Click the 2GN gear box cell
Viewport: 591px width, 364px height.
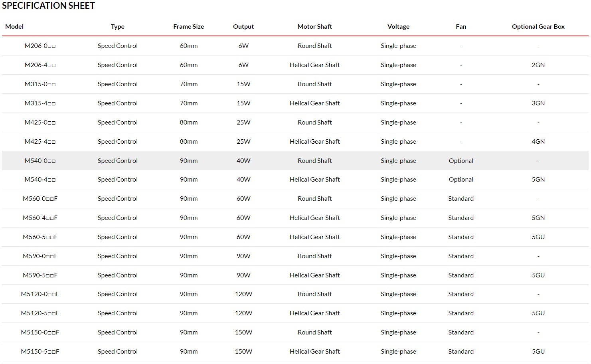click(x=538, y=65)
